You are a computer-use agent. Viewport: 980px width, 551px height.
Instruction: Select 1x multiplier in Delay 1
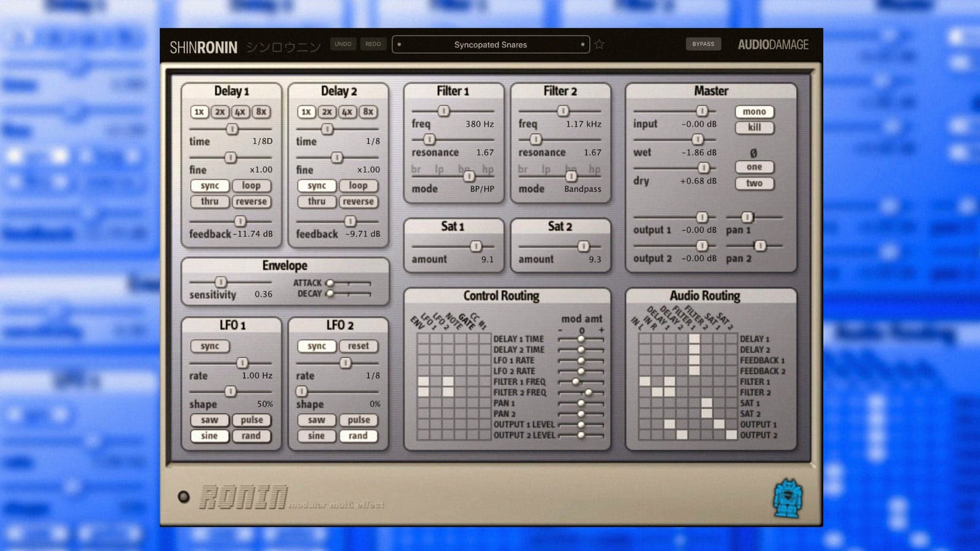(199, 112)
